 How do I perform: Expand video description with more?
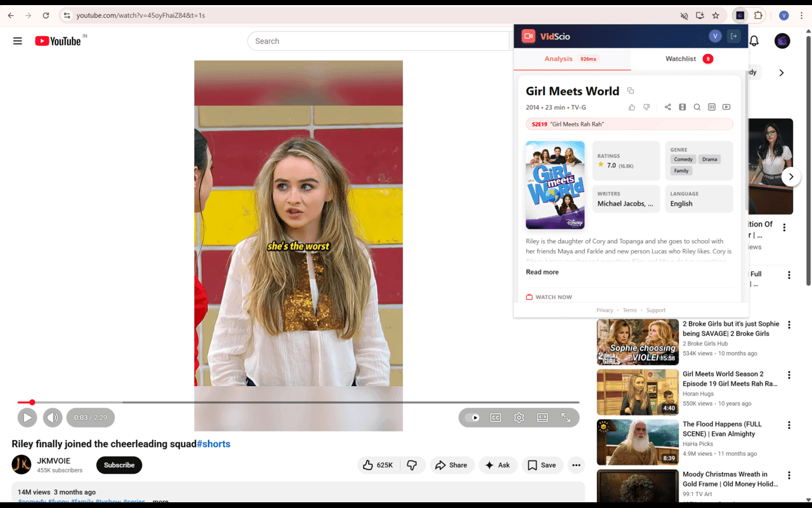(160, 502)
